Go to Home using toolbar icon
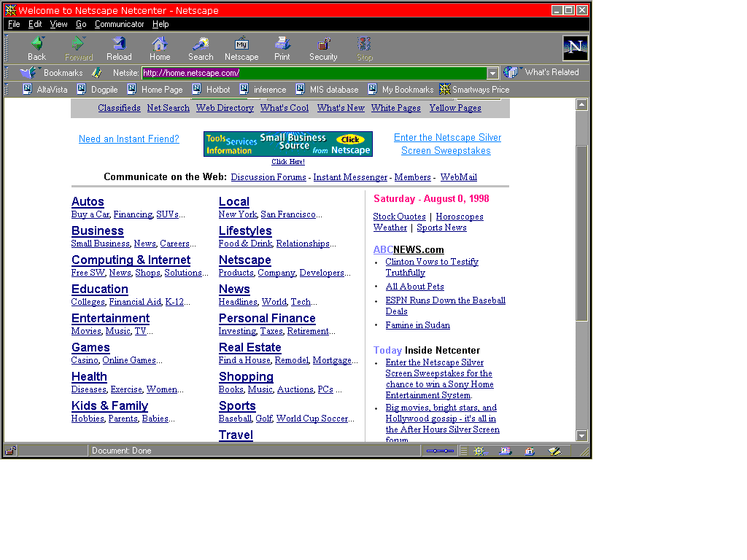 160,49
